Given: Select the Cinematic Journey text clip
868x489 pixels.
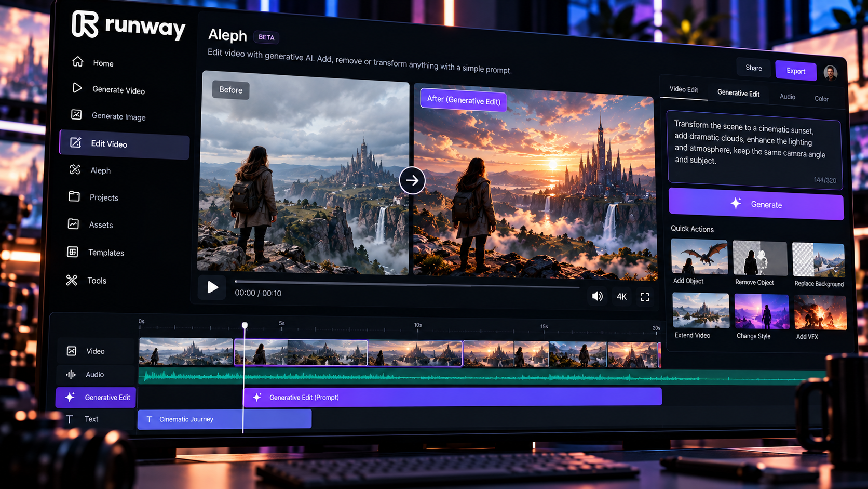Looking at the screenshot, I should 224,419.
